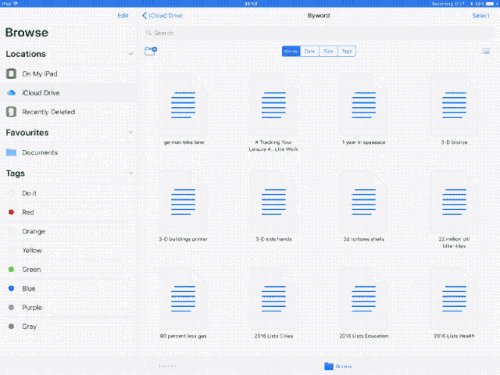This screenshot has width=500, height=375.
Task: Tap the Select button
Action: coord(481,16)
